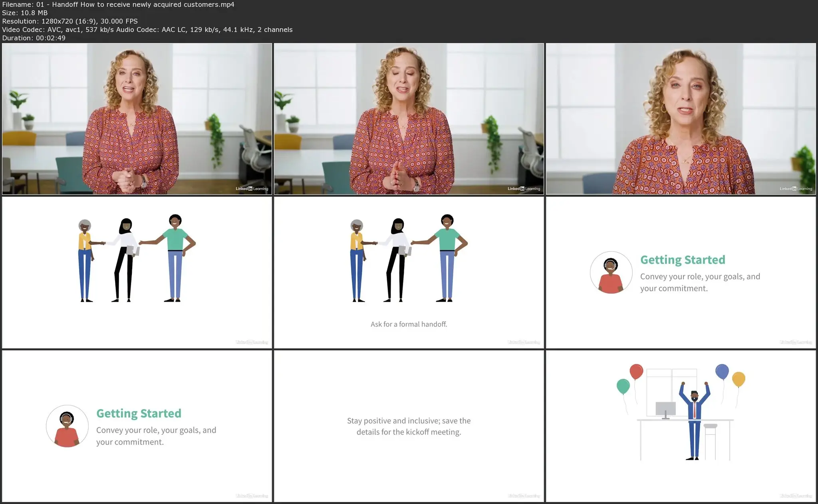Click 'Stay positive and inclusive' text

(x=409, y=426)
